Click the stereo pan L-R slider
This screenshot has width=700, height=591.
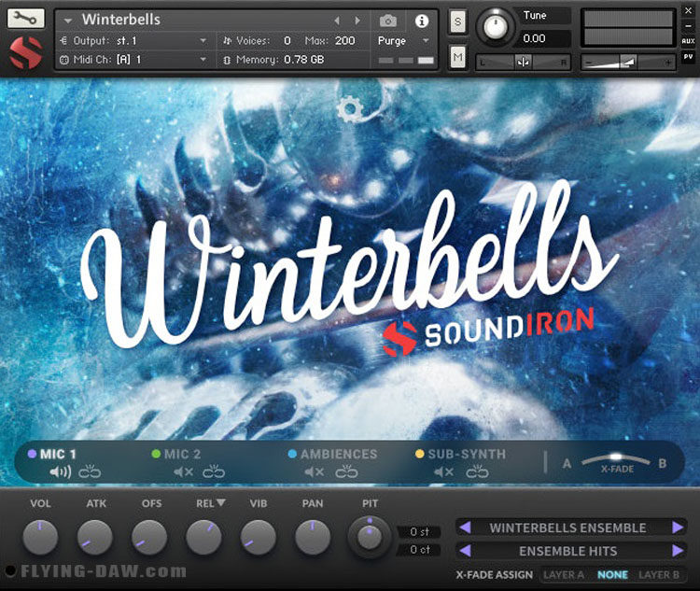(x=524, y=63)
